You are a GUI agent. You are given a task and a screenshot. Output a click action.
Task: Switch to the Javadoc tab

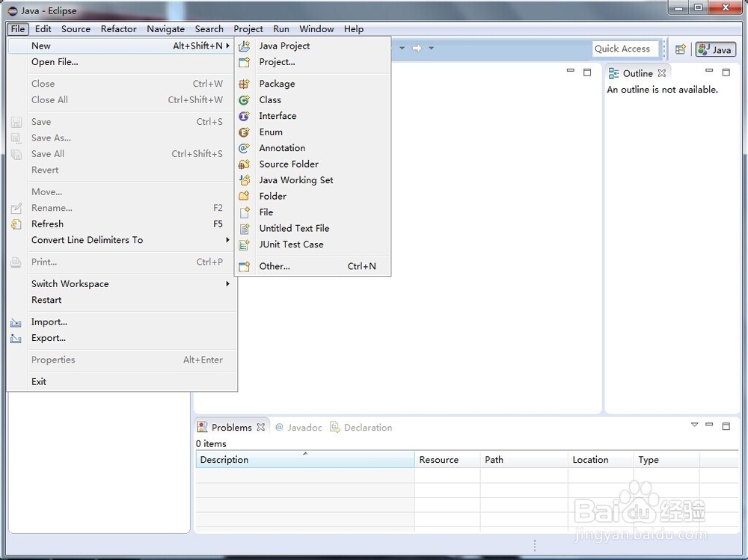[299, 428]
